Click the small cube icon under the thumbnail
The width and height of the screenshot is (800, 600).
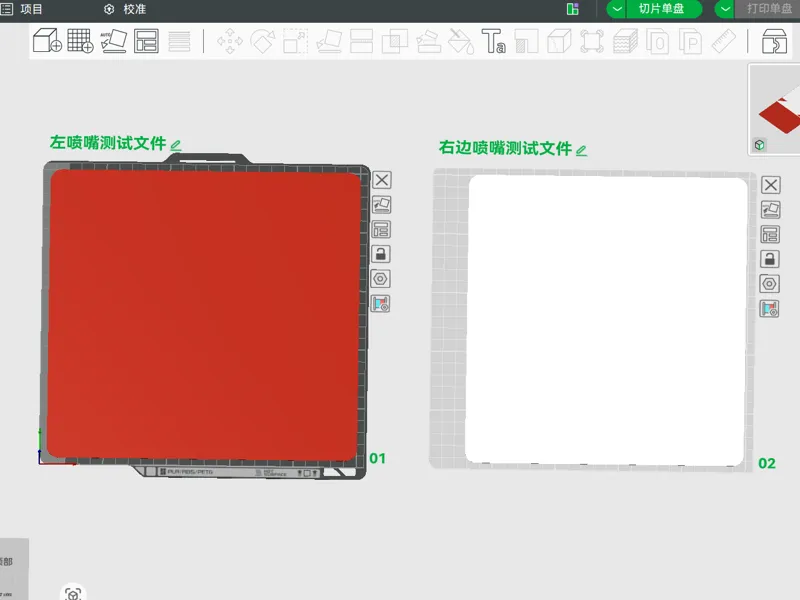coord(760,145)
